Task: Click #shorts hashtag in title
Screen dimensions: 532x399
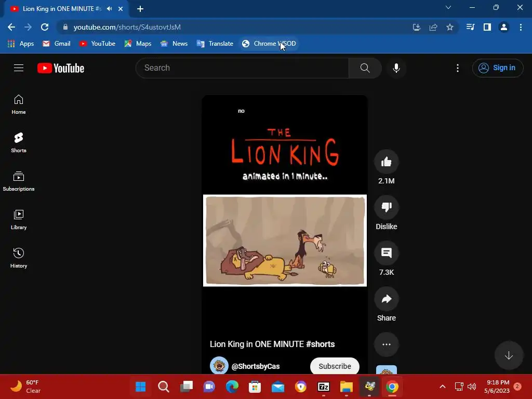Action: [x=320, y=344]
